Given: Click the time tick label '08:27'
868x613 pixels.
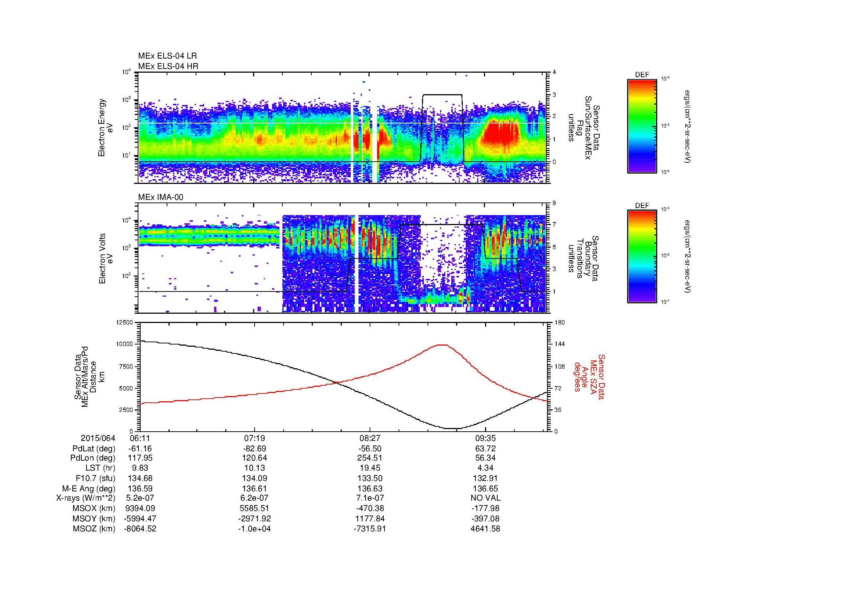Looking at the screenshot, I should point(370,438).
